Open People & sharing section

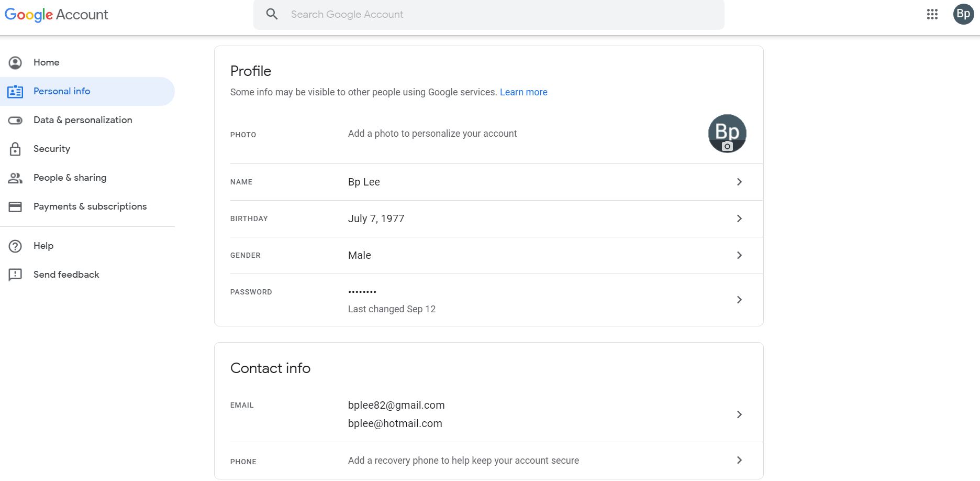[x=87, y=178]
